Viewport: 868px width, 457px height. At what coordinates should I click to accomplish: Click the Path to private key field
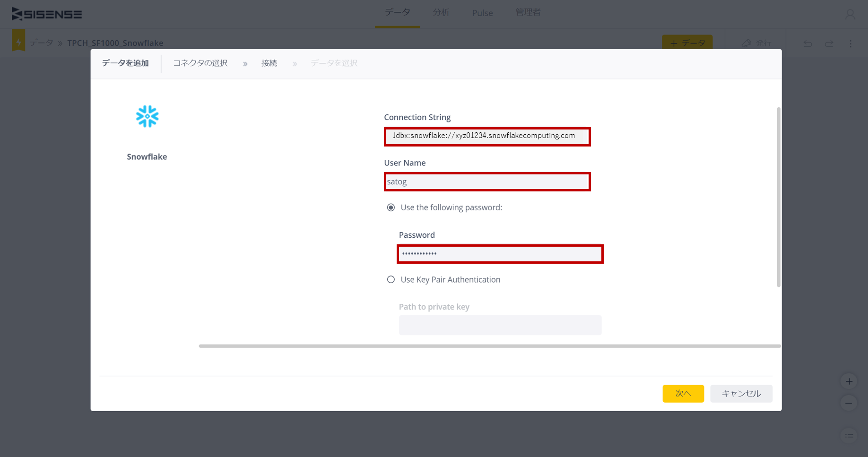pyautogui.click(x=500, y=325)
